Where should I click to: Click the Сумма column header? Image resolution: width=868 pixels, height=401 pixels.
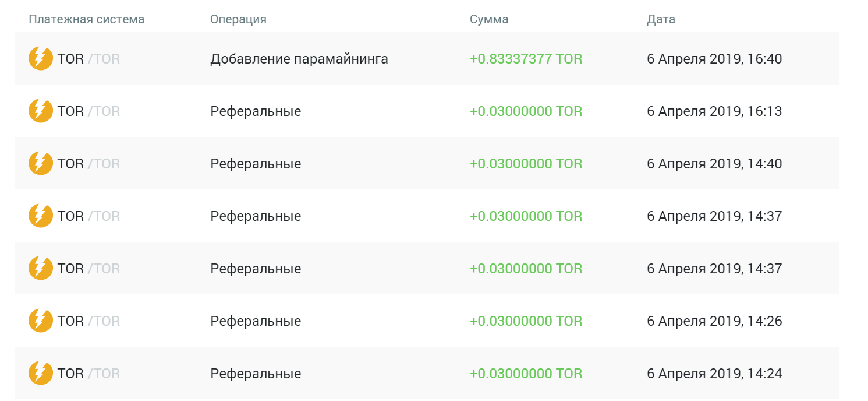pyautogui.click(x=489, y=19)
